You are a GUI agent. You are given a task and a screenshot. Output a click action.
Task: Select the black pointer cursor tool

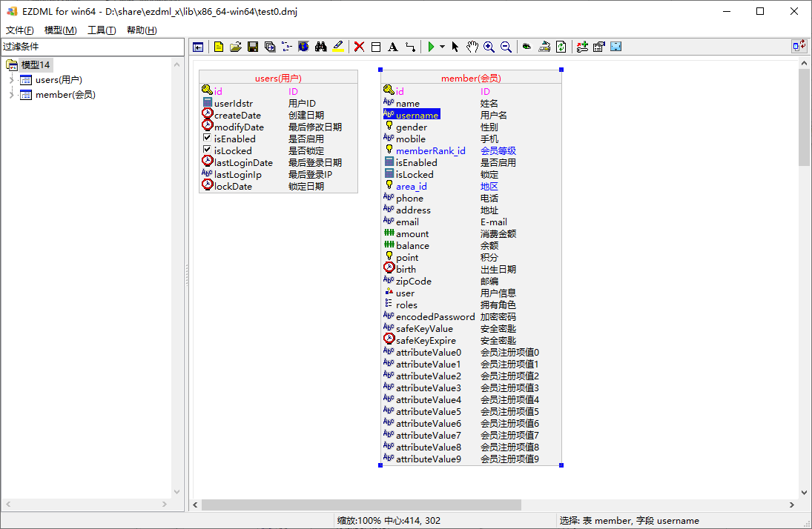pos(455,47)
